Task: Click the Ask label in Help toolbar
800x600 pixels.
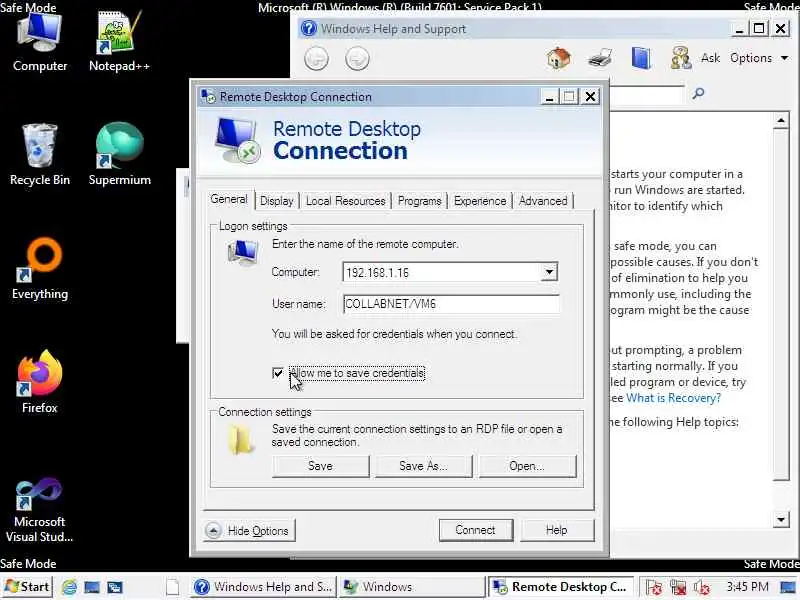Action: pyautogui.click(x=710, y=58)
